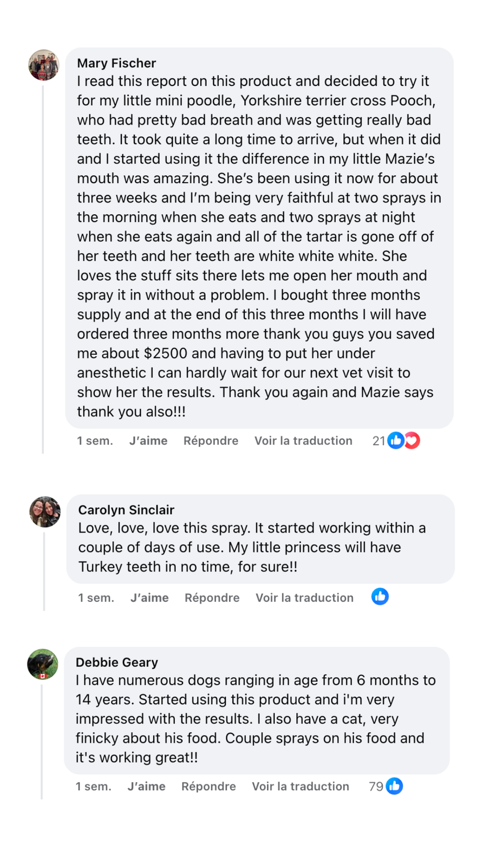Click the blue like reaction on Mary's comment

pyautogui.click(x=395, y=440)
